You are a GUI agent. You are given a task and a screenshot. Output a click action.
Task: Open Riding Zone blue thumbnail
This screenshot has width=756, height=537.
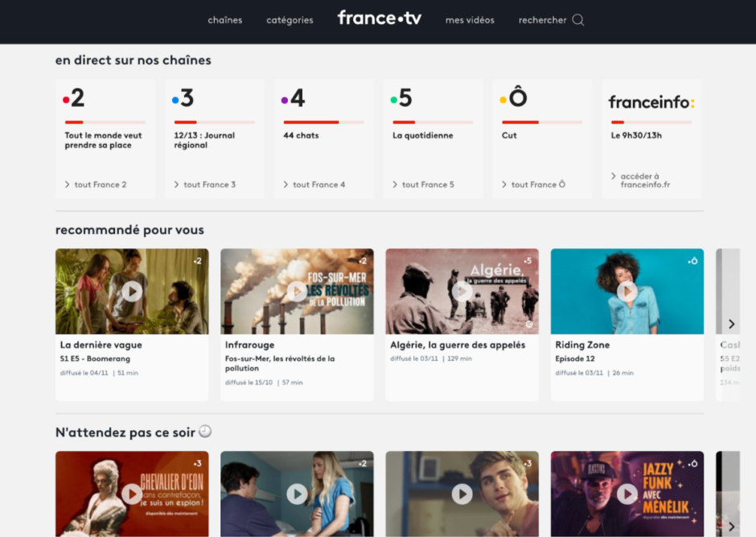[627, 291]
